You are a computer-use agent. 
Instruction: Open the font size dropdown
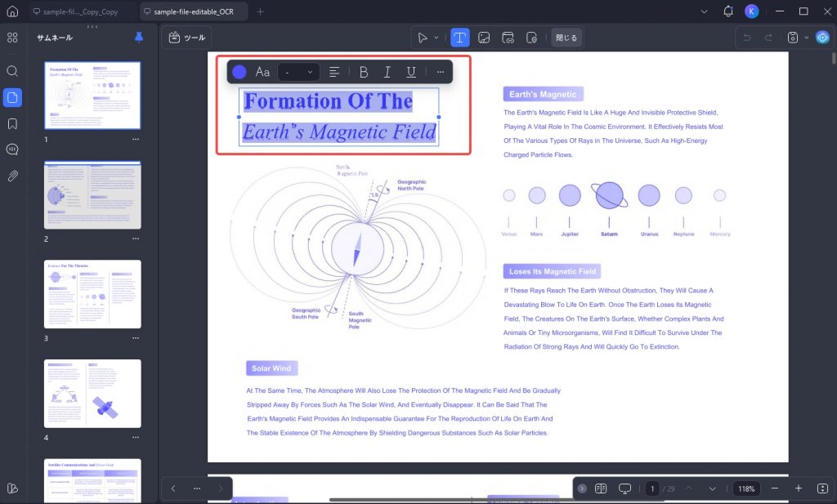pyautogui.click(x=299, y=72)
